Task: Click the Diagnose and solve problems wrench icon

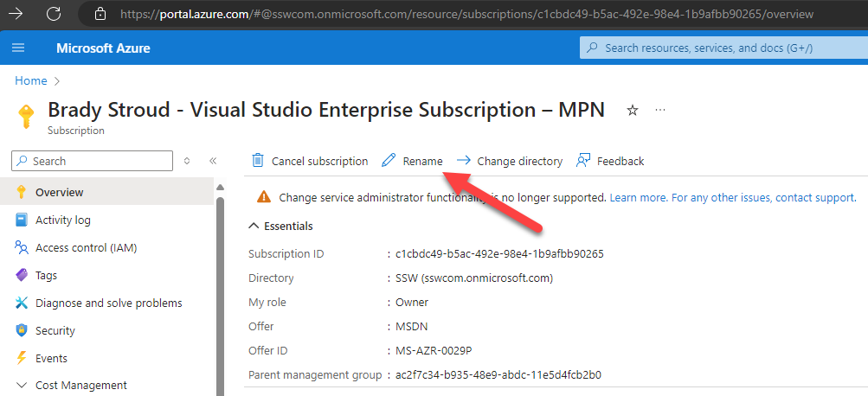Action: (21, 303)
